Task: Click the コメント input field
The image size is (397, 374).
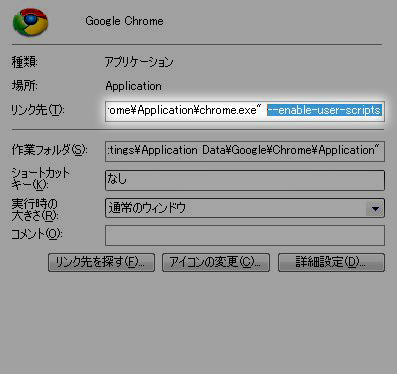Action: (245, 235)
